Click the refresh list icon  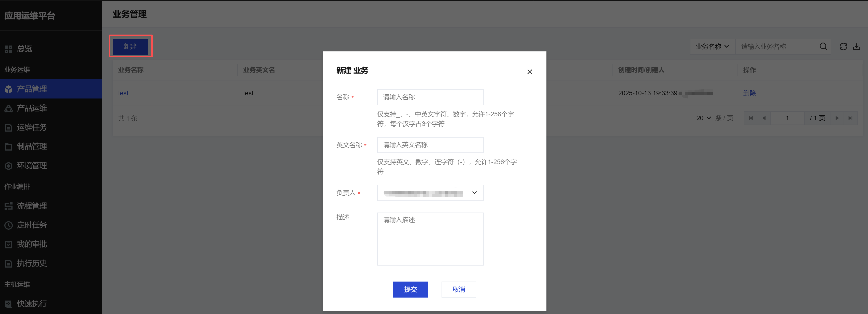843,46
